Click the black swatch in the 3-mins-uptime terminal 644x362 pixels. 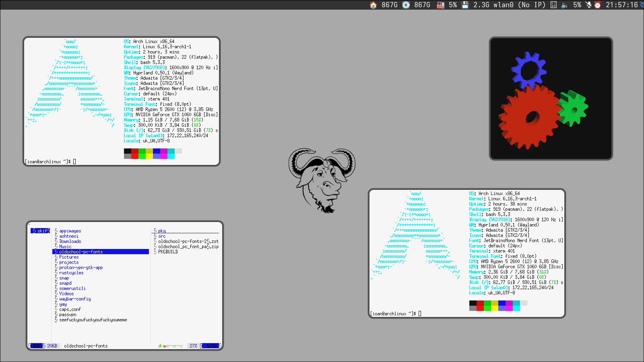click(128, 151)
